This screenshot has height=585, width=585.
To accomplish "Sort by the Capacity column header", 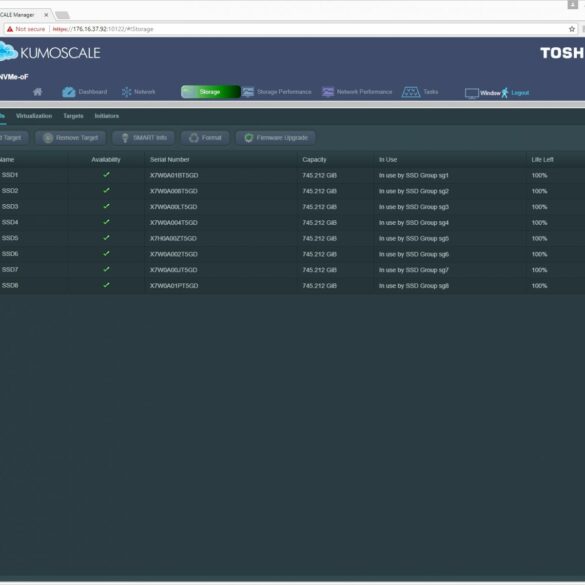I will coord(314,160).
